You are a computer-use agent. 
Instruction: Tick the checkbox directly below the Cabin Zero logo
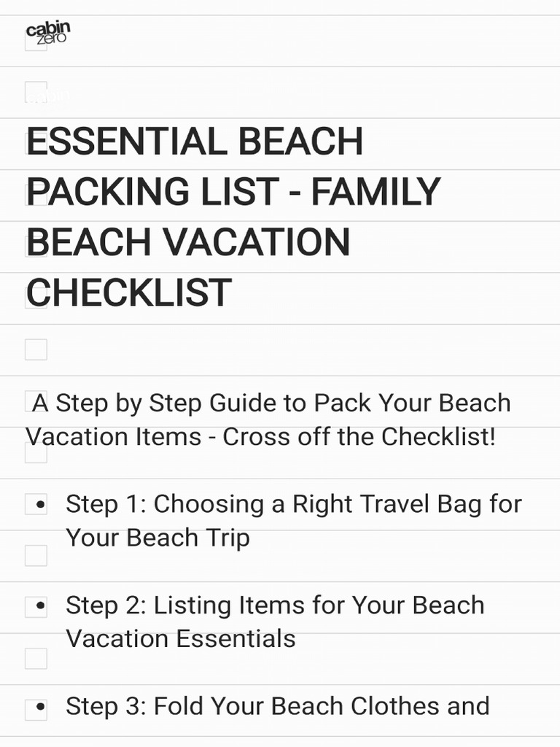(36, 92)
